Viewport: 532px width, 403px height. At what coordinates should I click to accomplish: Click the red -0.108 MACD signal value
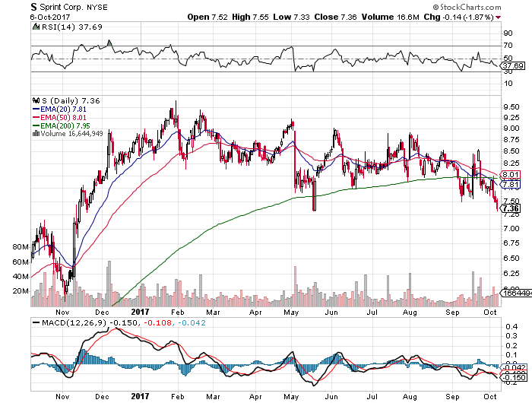pos(158,323)
